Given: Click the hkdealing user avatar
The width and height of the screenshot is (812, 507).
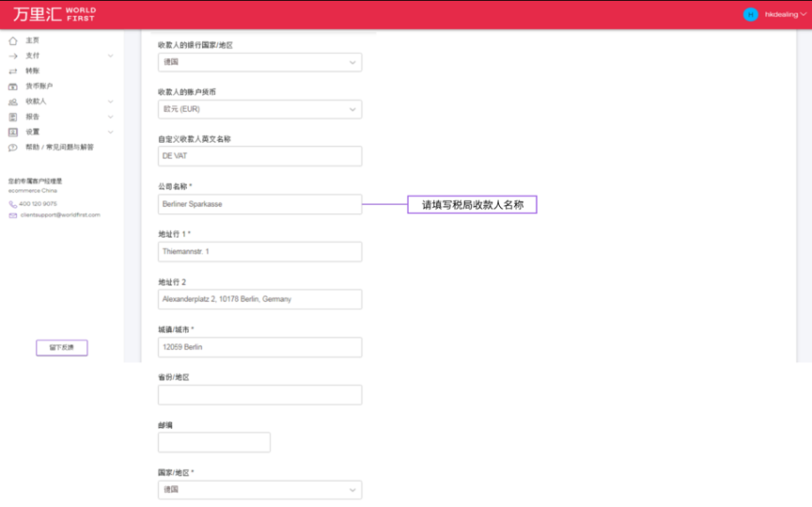Looking at the screenshot, I should [x=750, y=14].
